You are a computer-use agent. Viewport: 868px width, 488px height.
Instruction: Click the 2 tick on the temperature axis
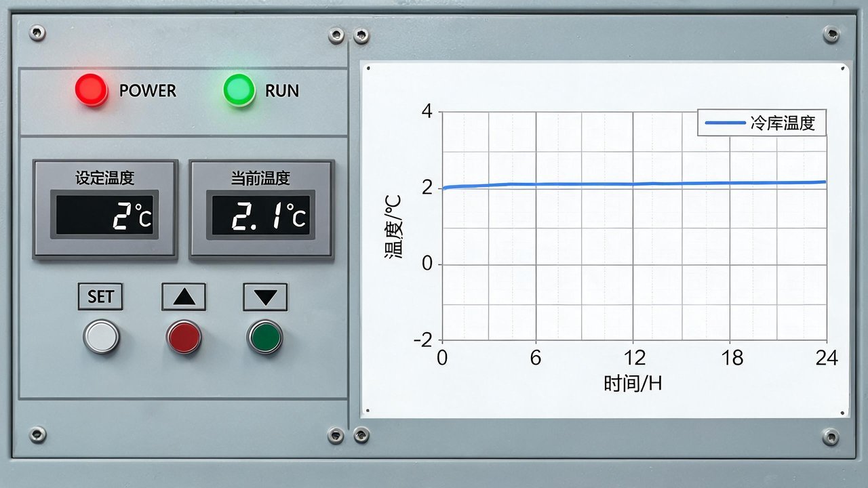click(427, 188)
